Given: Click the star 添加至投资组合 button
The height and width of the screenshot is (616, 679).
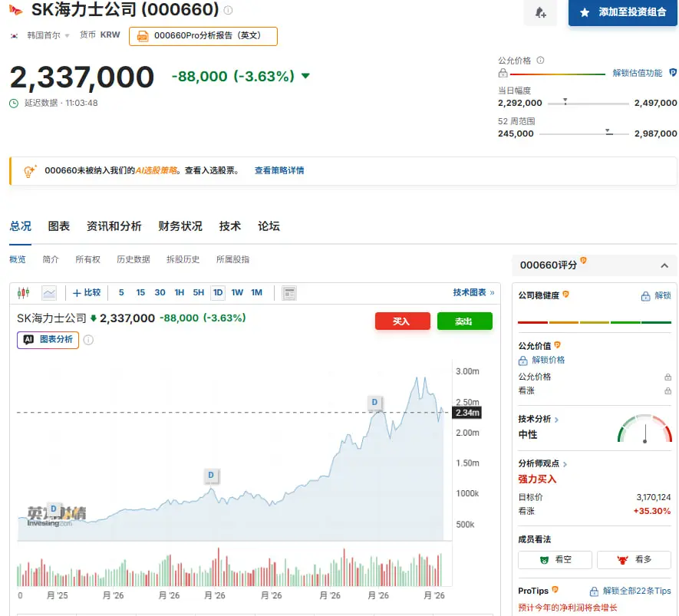Looking at the screenshot, I should tap(622, 12).
